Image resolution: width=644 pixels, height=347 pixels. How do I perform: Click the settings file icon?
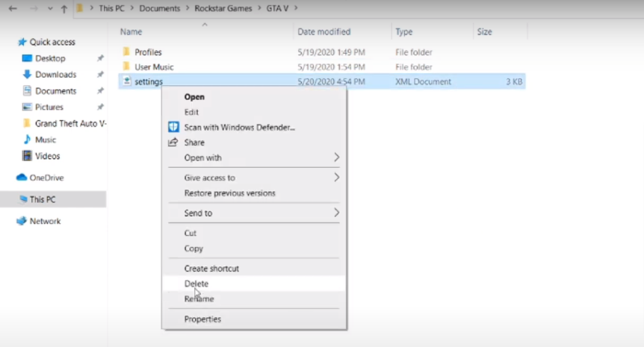tap(126, 81)
